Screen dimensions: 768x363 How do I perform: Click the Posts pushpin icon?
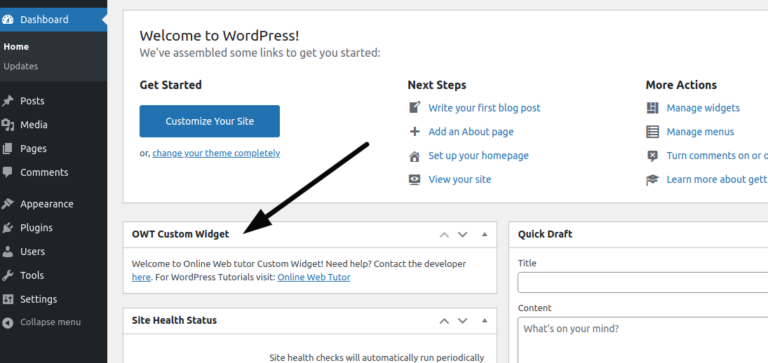(7, 101)
